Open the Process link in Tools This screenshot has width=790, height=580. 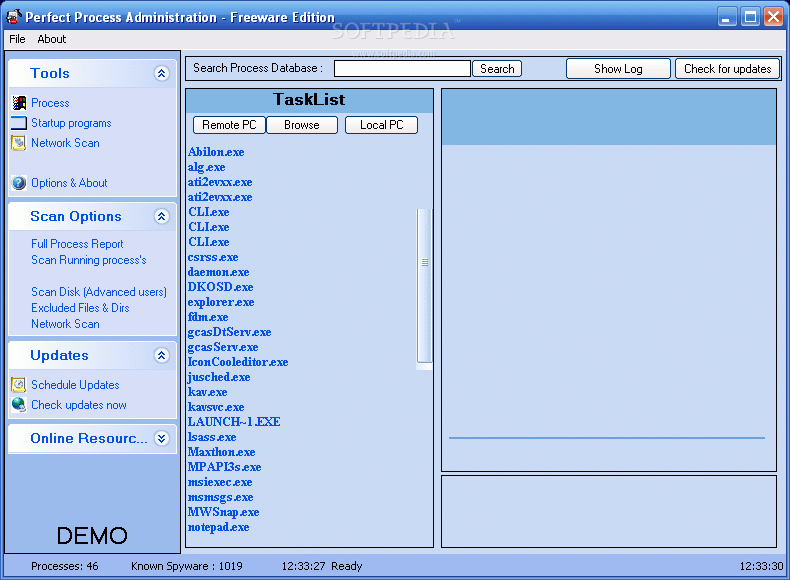(x=50, y=103)
